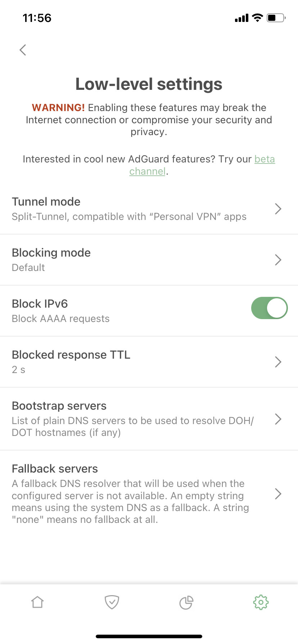Disable the Block IPv6 toggle
Image resolution: width=298 pixels, height=644 pixels.
(269, 308)
